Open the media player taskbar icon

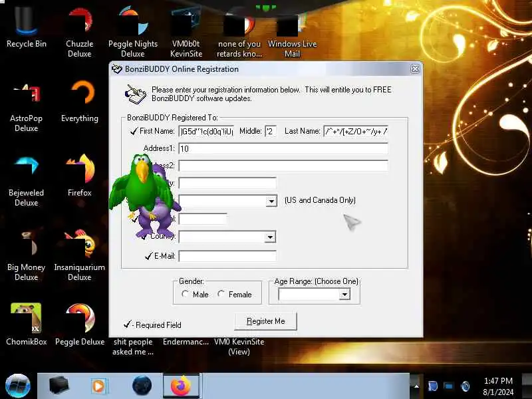pyautogui.click(x=98, y=386)
